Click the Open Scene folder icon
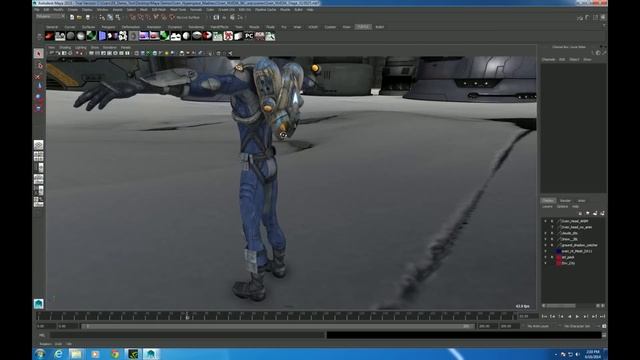Image resolution: width=640 pixels, height=360 pixels. (x=80, y=17)
